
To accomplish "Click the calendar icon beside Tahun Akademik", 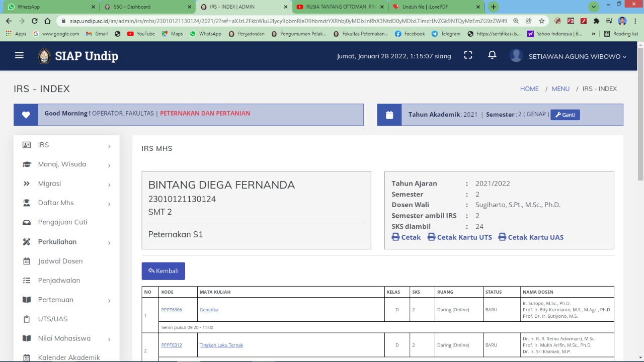I will 389,115.
